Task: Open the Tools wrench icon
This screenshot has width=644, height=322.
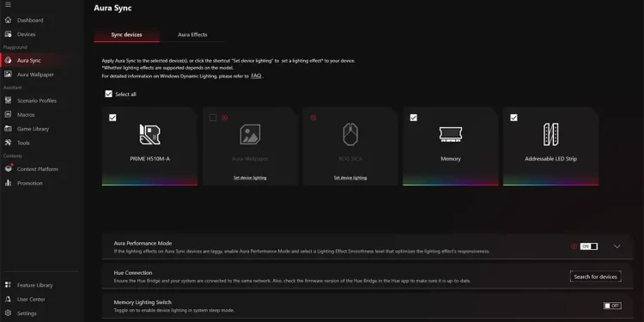Action: 8,143
